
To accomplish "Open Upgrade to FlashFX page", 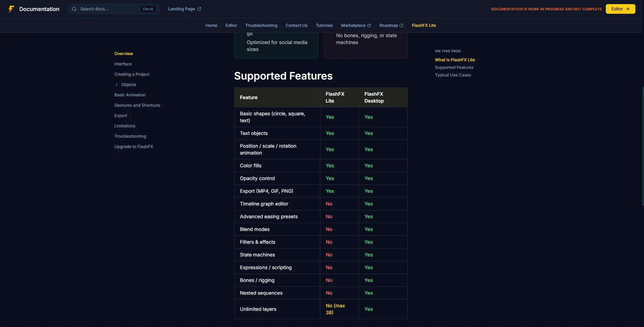I will 133,147.
